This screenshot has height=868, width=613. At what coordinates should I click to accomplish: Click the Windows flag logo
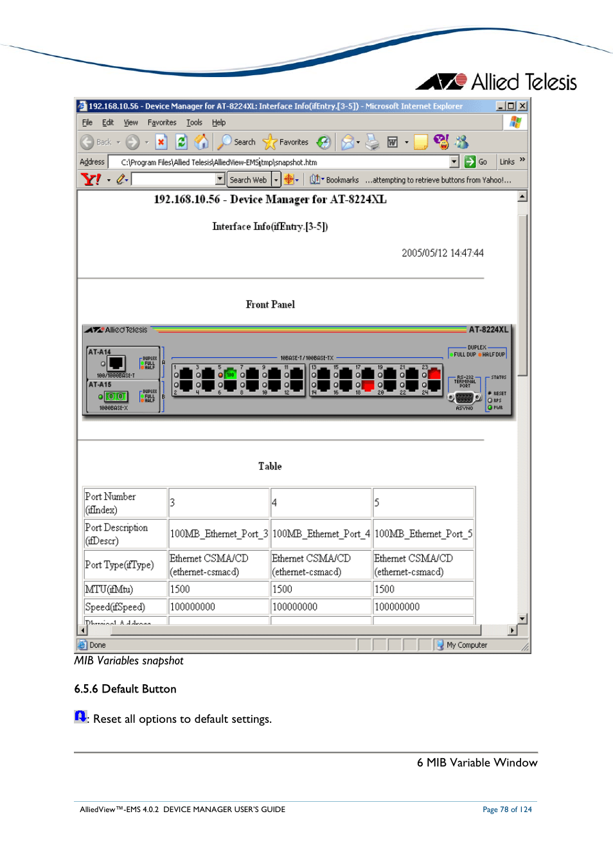pos(515,122)
